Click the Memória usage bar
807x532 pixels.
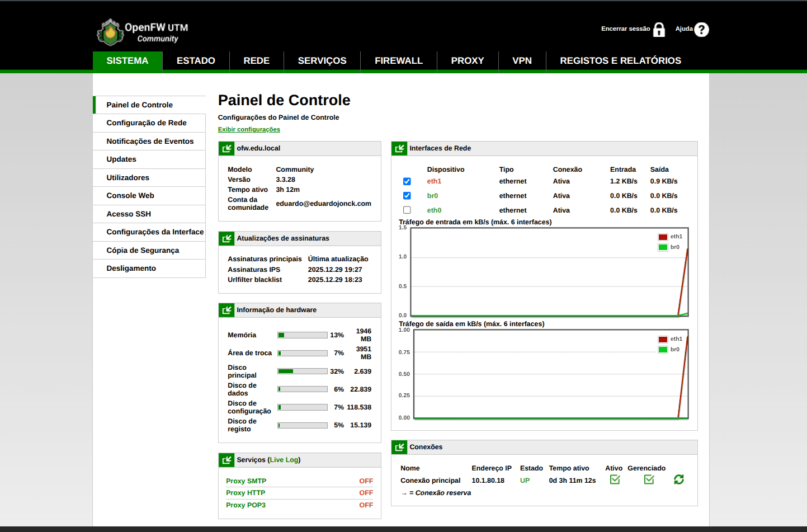(303, 335)
